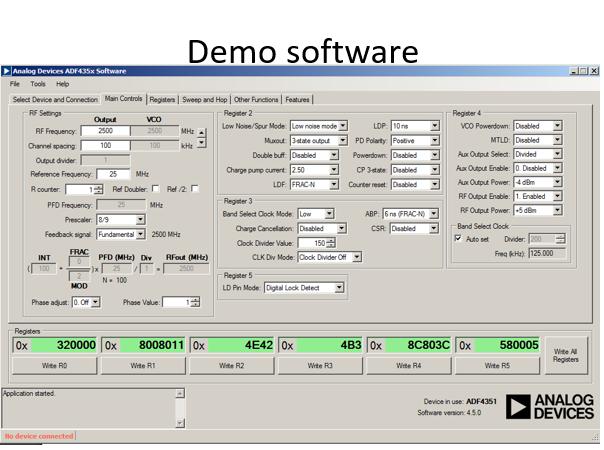
Task: Click the Reference Frequency field
Action: 113,174
